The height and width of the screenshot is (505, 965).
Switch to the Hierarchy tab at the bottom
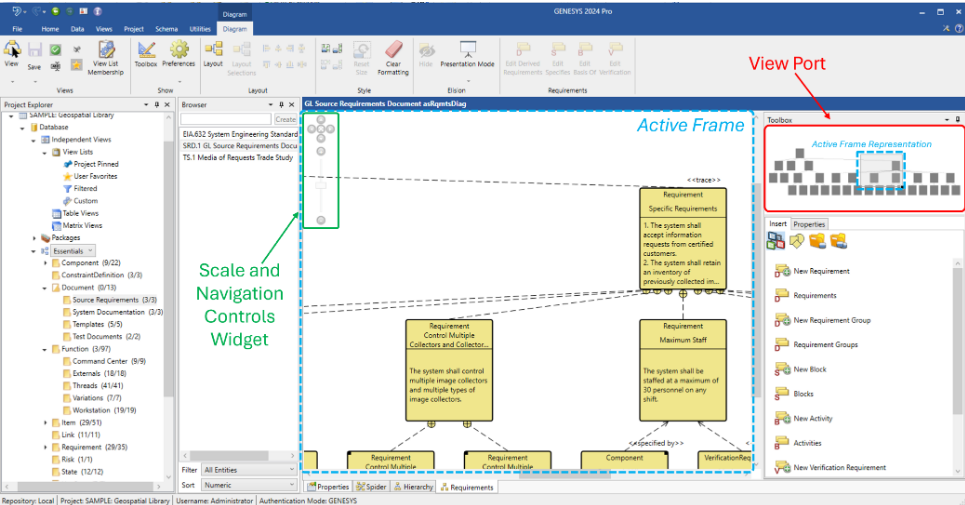tap(412, 487)
